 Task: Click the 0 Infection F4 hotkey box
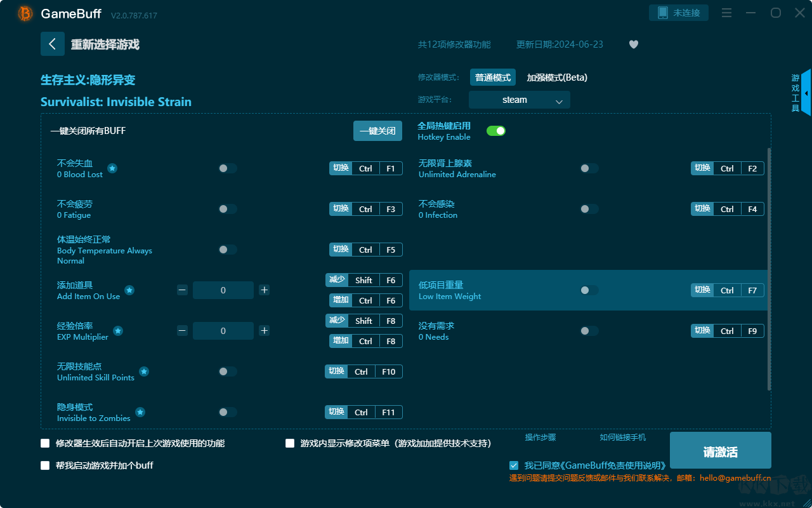pyautogui.click(x=728, y=209)
